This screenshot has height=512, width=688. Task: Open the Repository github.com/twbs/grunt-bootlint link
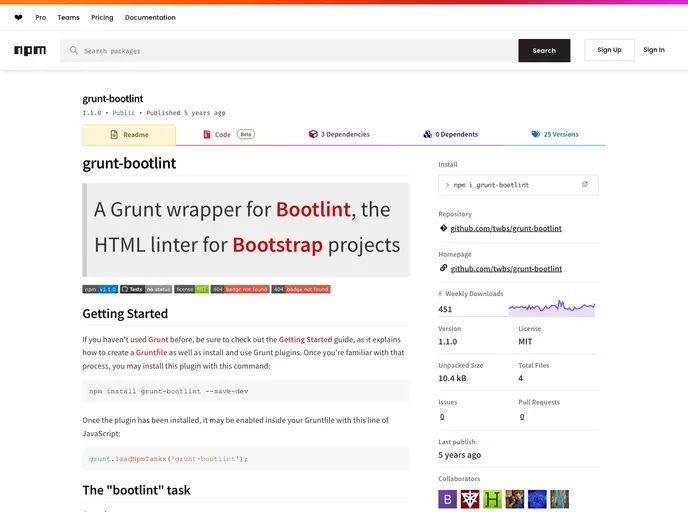pos(506,228)
